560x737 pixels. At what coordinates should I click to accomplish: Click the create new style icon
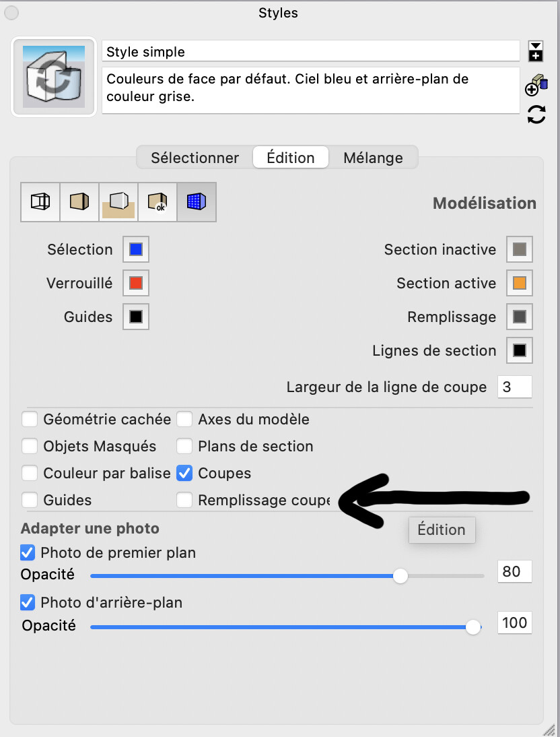point(536,87)
